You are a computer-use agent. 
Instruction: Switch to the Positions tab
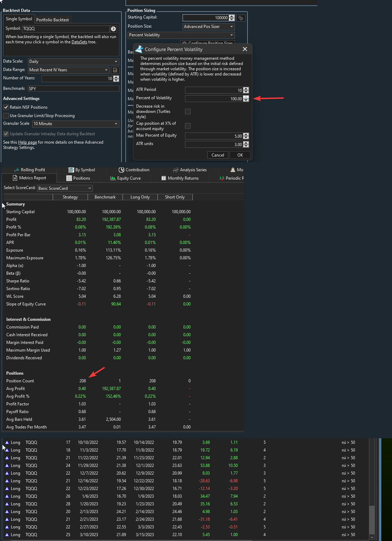(x=78, y=178)
